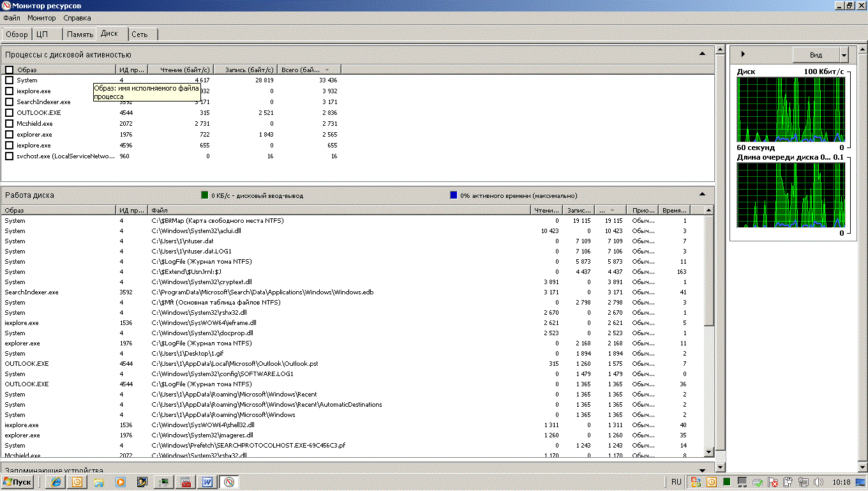Open the Windows Explorer folder taskbar icon

(99, 482)
